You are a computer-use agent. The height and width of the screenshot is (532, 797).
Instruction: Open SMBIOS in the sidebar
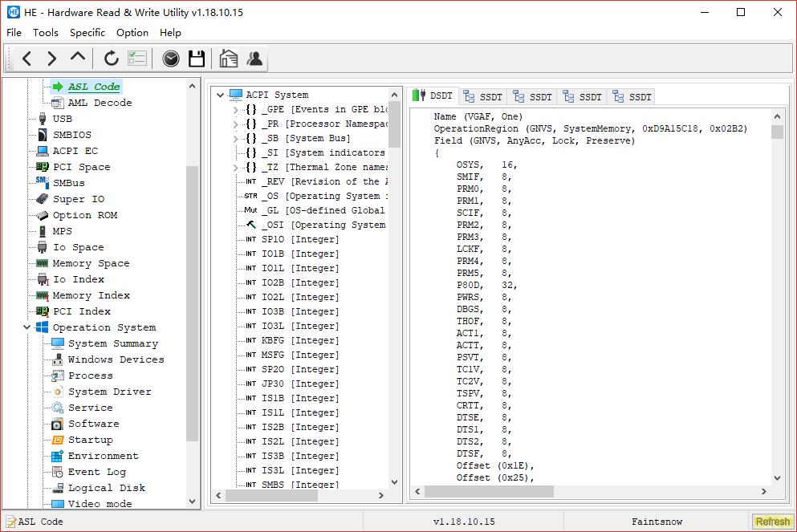tap(72, 135)
